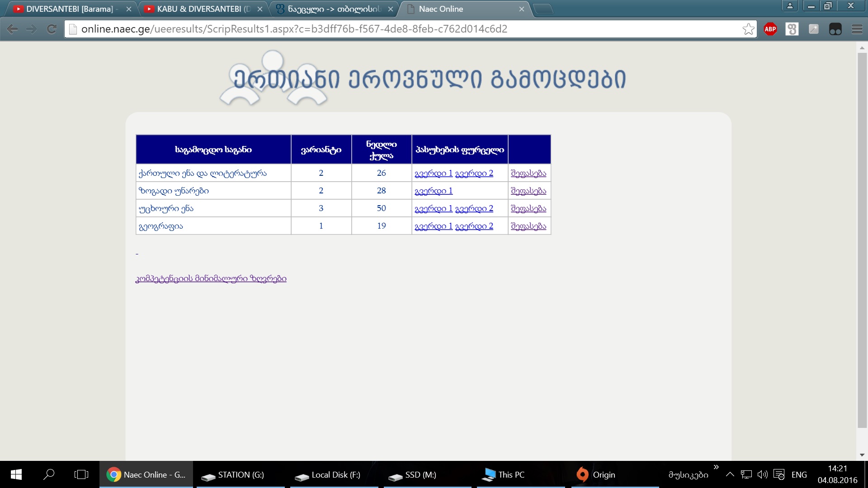This screenshot has height=488, width=868.
Task: Open Task View on the taskbar
Action: [81, 474]
